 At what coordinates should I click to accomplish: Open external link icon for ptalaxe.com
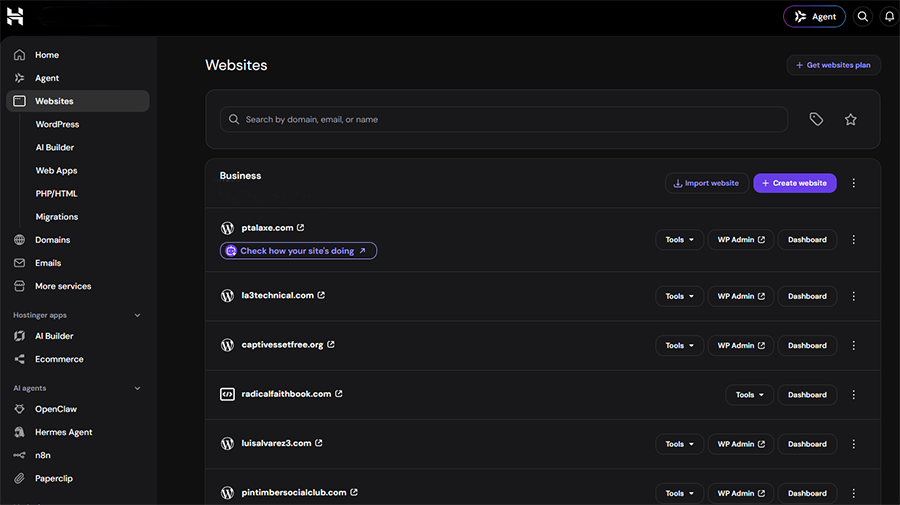301,228
